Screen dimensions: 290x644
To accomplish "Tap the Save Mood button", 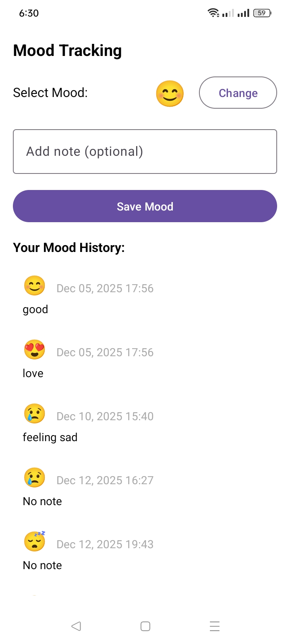I will pos(145,206).
